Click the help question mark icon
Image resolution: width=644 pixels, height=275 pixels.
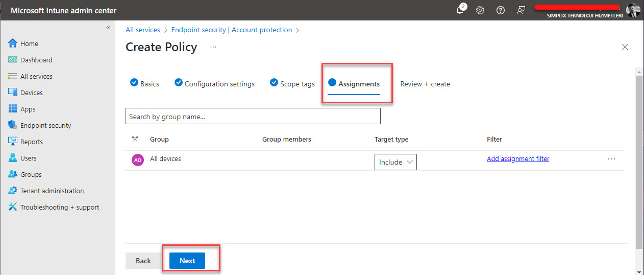tap(501, 10)
